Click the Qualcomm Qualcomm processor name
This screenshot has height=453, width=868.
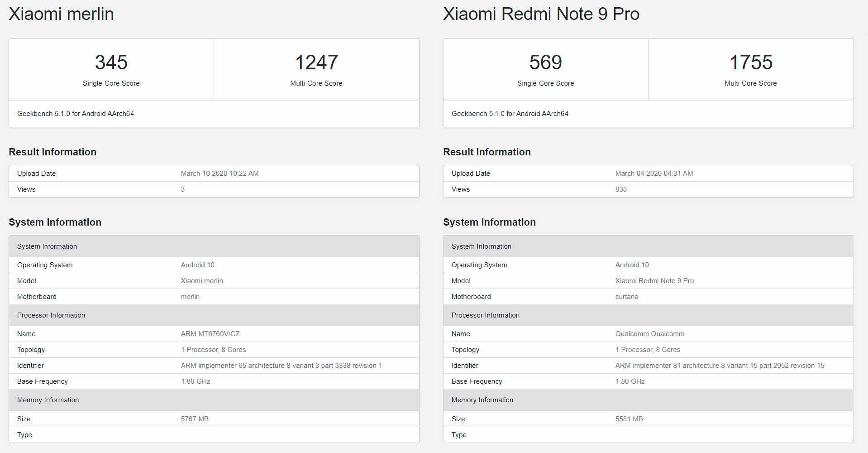(x=649, y=334)
